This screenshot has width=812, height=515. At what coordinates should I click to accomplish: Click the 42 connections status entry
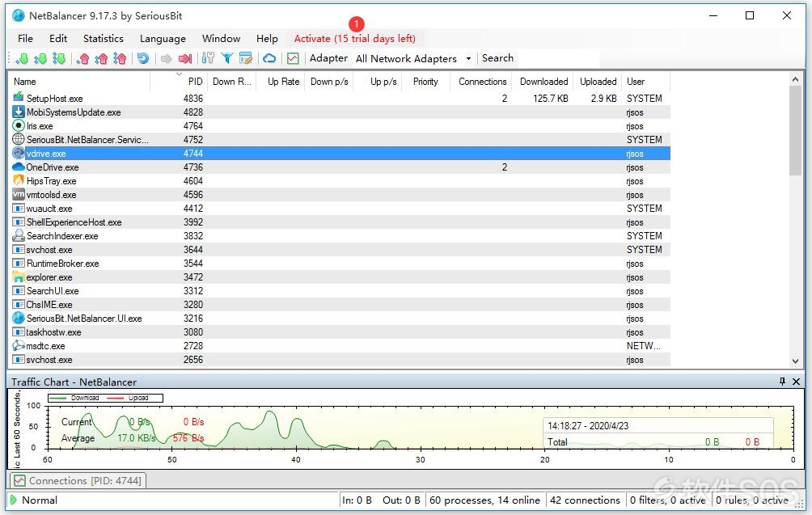click(x=585, y=500)
